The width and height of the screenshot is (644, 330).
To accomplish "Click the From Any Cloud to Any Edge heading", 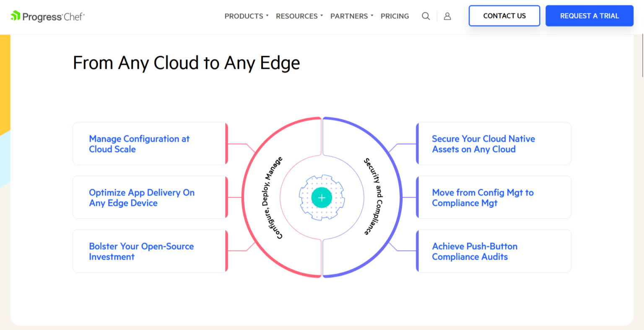I will [186, 63].
